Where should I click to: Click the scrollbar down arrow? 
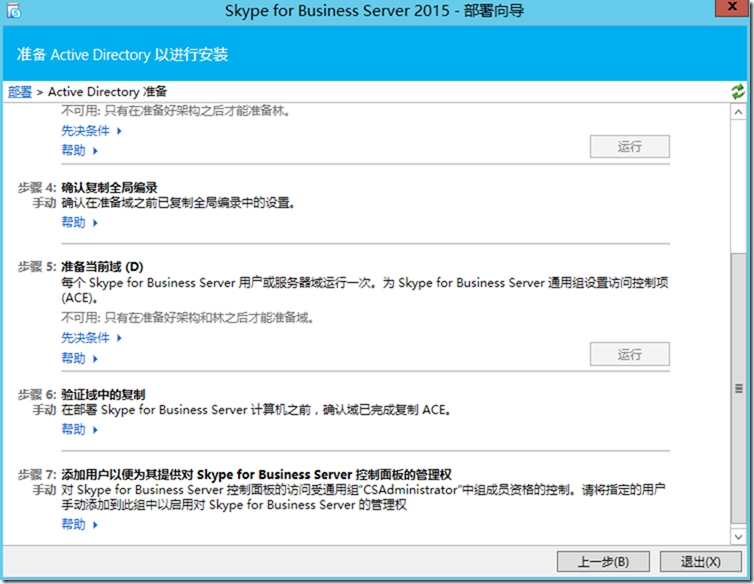click(x=738, y=536)
